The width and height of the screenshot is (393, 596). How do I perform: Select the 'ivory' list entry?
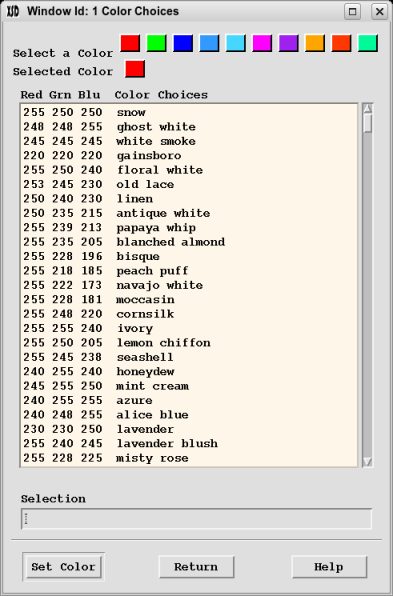tap(189, 329)
